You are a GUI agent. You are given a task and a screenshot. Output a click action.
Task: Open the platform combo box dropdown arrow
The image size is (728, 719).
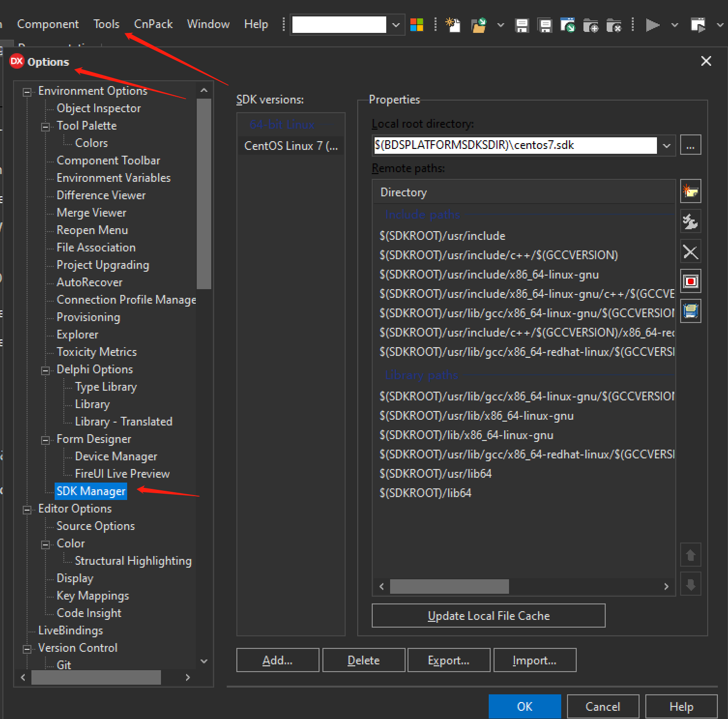[396, 25]
